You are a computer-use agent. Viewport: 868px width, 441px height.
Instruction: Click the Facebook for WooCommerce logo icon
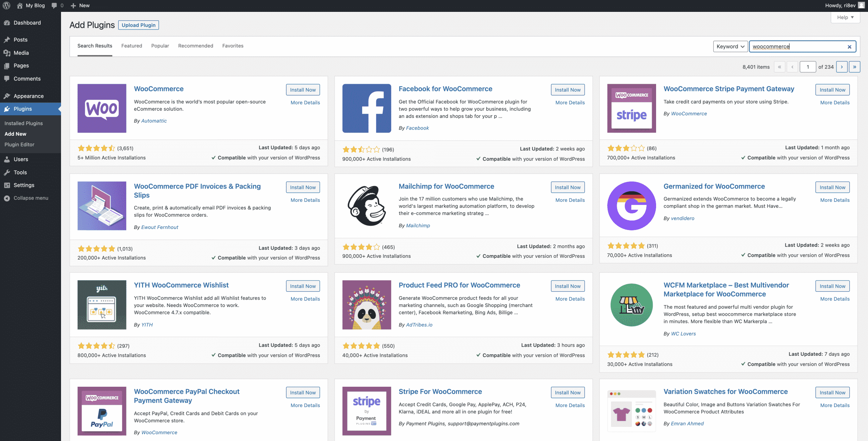(367, 108)
